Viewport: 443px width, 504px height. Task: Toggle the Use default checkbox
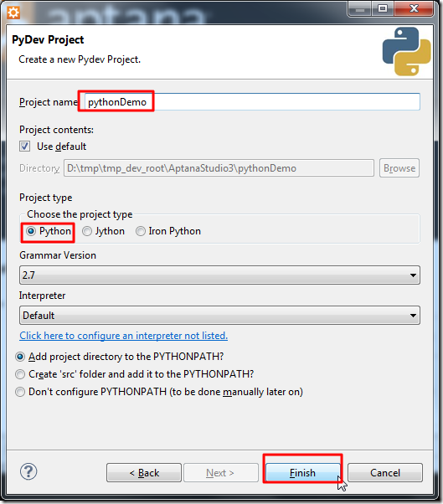tap(25, 147)
